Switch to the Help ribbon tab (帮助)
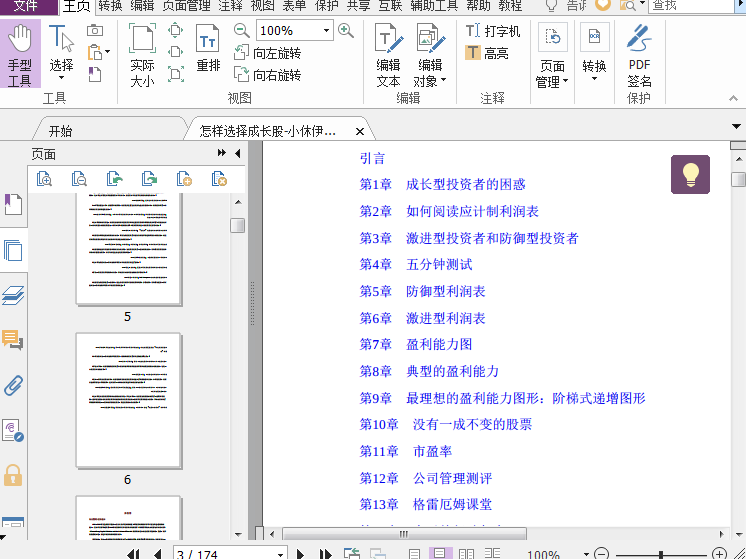746x559 pixels. point(478,6)
